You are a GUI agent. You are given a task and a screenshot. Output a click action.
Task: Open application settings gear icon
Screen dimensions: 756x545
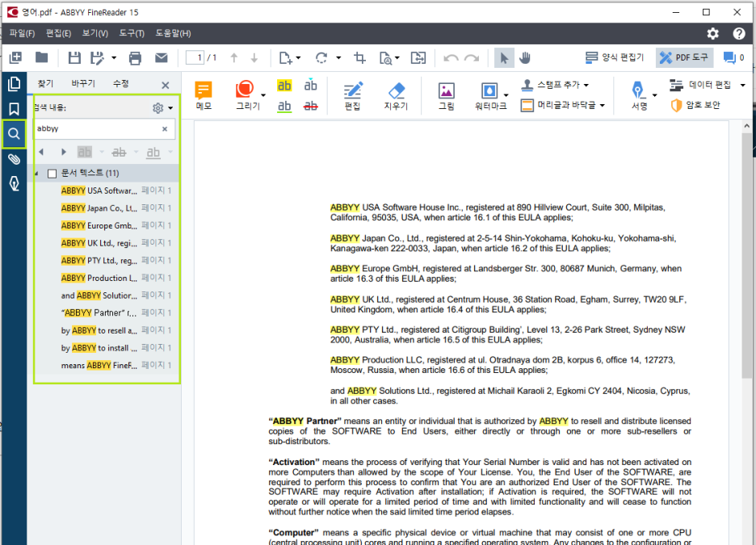712,33
